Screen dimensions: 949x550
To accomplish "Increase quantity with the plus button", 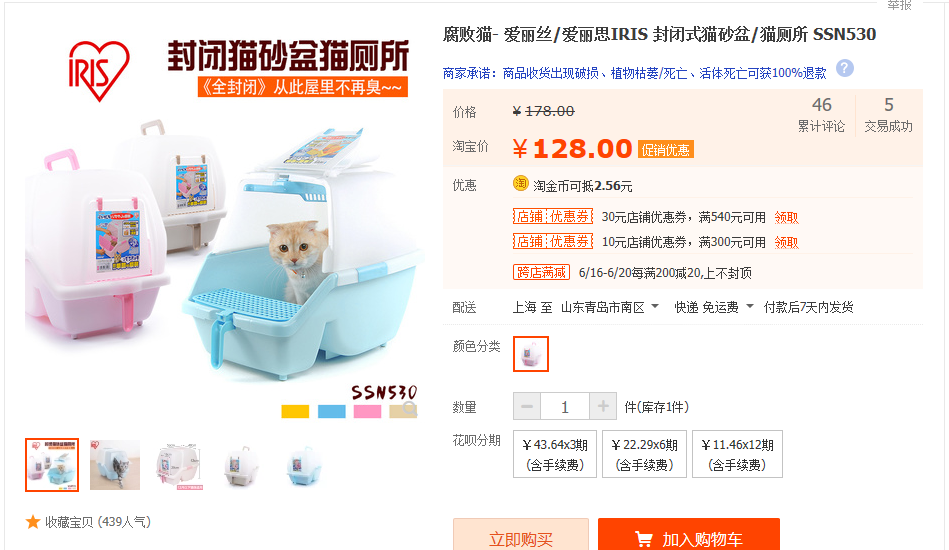I will [603, 406].
